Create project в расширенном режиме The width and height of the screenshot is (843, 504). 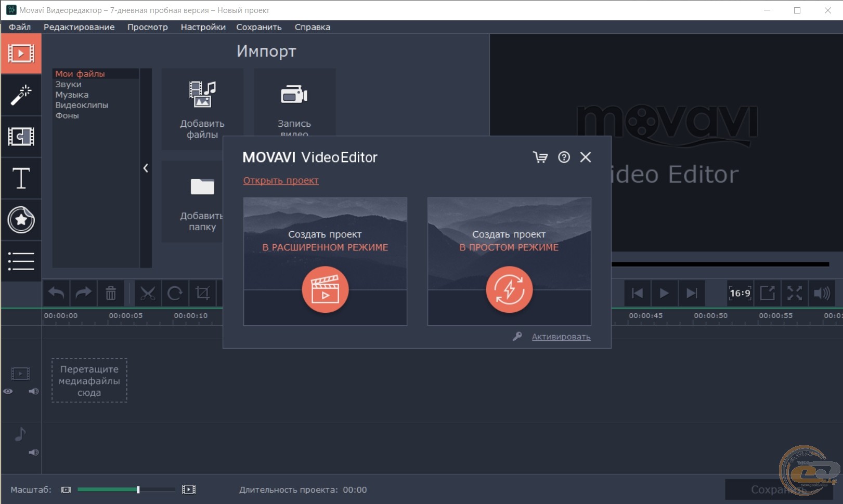coord(325,261)
